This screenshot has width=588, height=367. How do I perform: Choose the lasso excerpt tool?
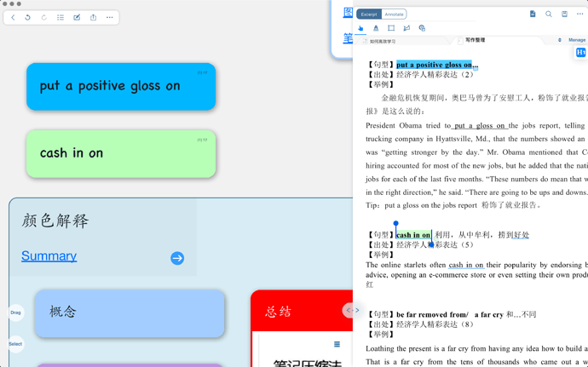(x=406, y=28)
